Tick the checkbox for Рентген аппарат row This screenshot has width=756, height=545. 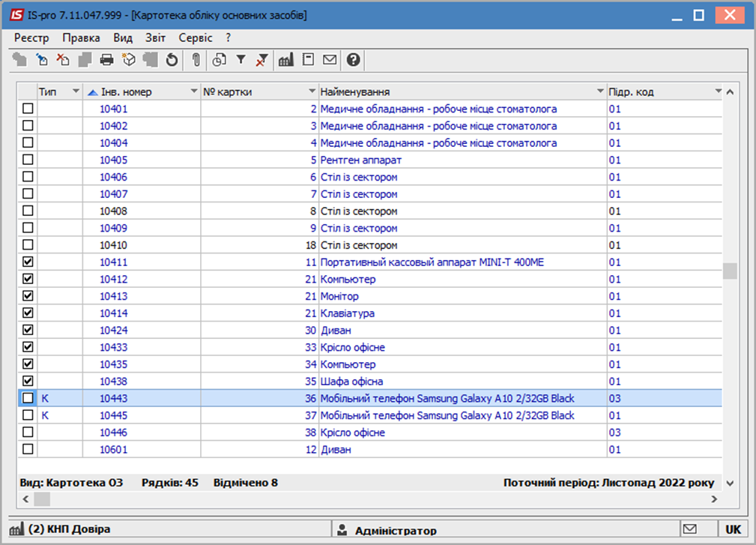(28, 160)
